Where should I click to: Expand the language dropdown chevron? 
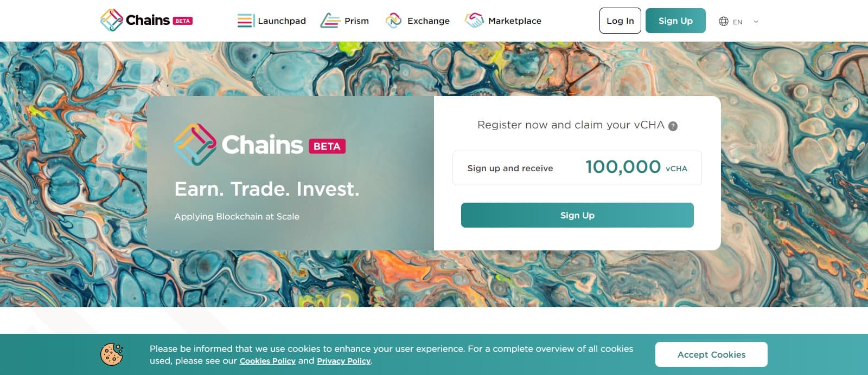point(756,22)
